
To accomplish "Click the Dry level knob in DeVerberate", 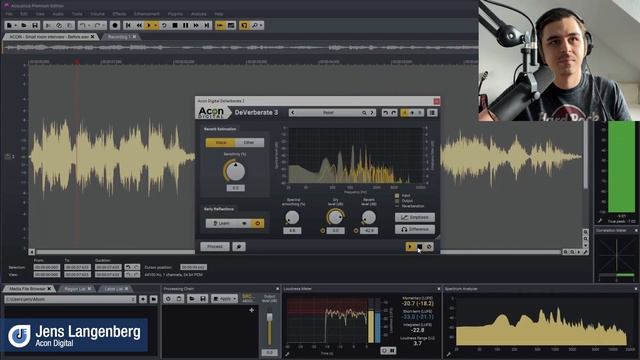I will click(336, 217).
